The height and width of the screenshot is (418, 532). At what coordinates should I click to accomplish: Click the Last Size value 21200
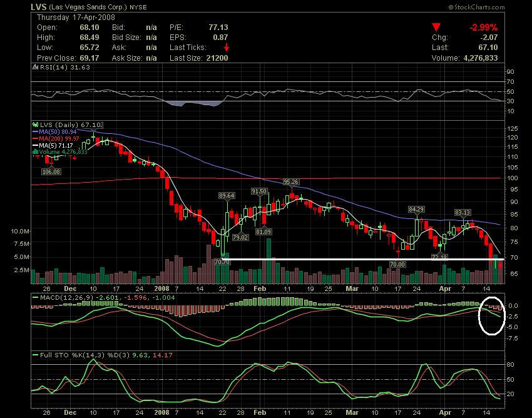(217, 58)
